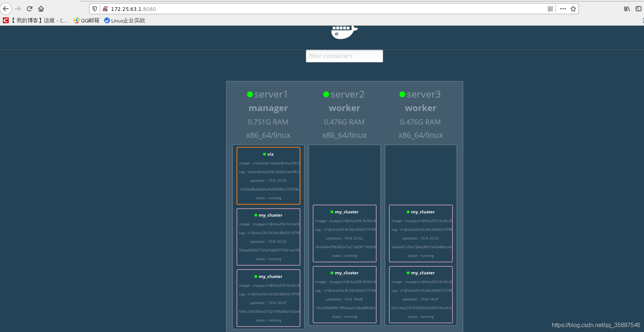Click the Docker whale logo

click(344, 32)
